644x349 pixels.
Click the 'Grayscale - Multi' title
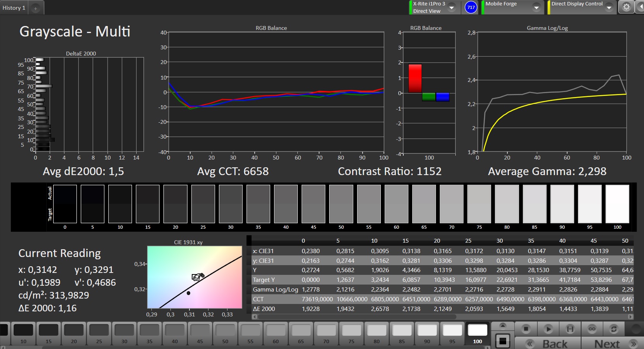75,31
